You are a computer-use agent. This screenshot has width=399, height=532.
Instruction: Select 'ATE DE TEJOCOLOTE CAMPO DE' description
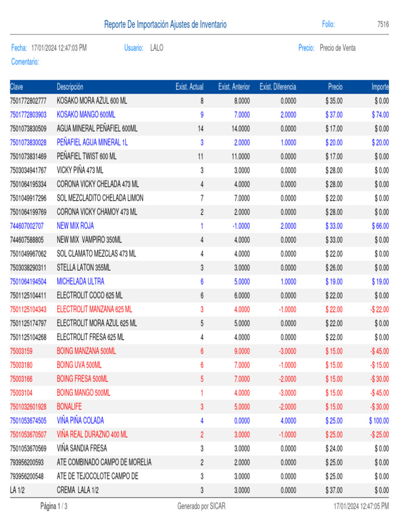coord(98,476)
